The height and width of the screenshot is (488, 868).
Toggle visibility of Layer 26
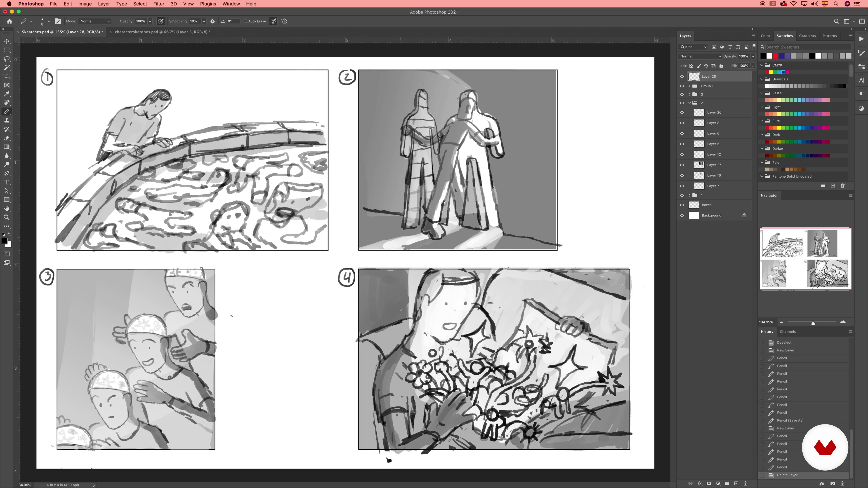pyautogui.click(x=682, y=113)
